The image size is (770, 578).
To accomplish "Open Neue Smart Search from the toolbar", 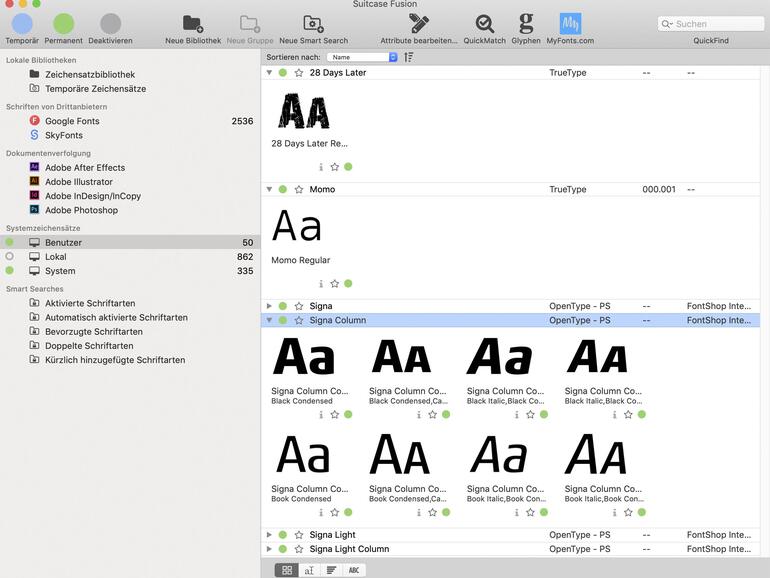I will (x=313, y=24).
